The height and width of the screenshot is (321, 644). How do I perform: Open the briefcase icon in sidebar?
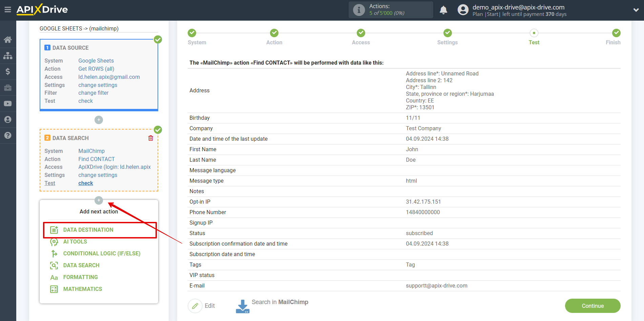(8, 88)
